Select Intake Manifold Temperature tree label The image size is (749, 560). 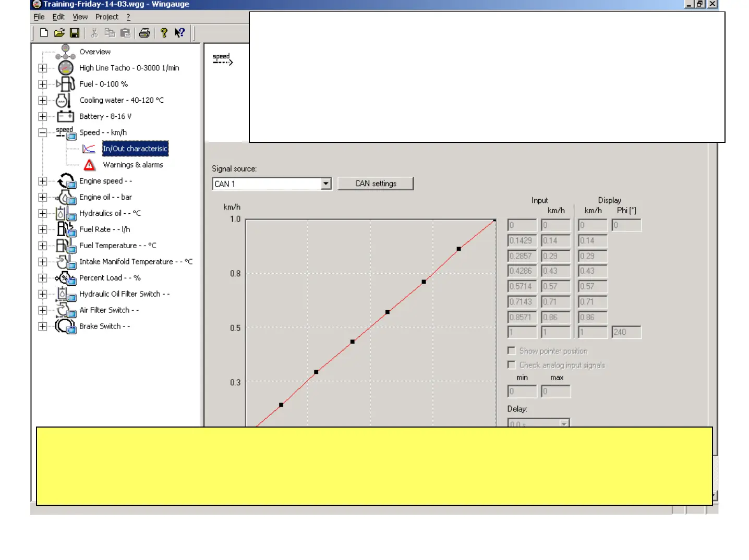tap(136, 262)
